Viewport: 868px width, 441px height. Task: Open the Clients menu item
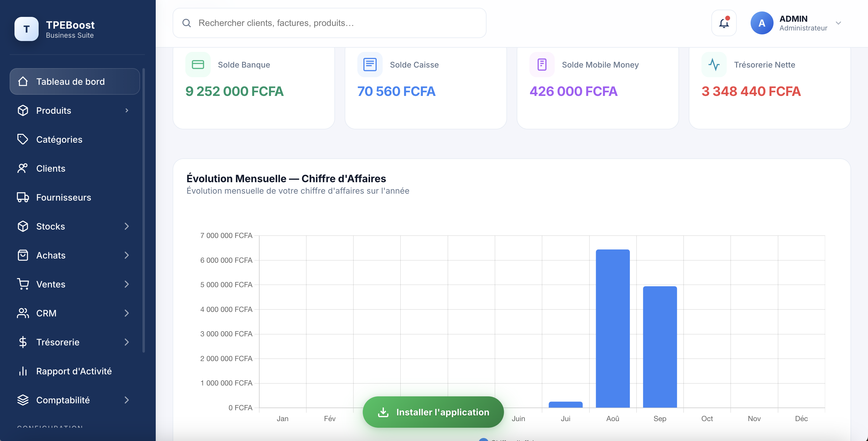tap(75, 168)
